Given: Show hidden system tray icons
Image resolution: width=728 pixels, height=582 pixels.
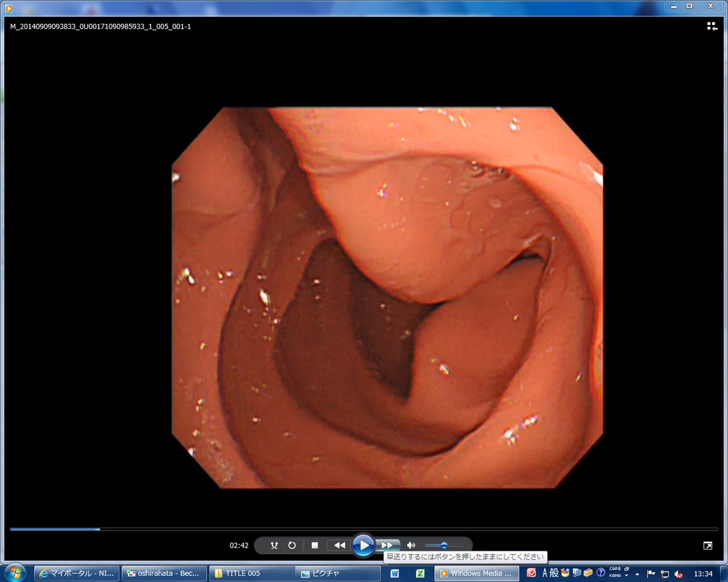Looking at the screenshot, I should point(637,574).
